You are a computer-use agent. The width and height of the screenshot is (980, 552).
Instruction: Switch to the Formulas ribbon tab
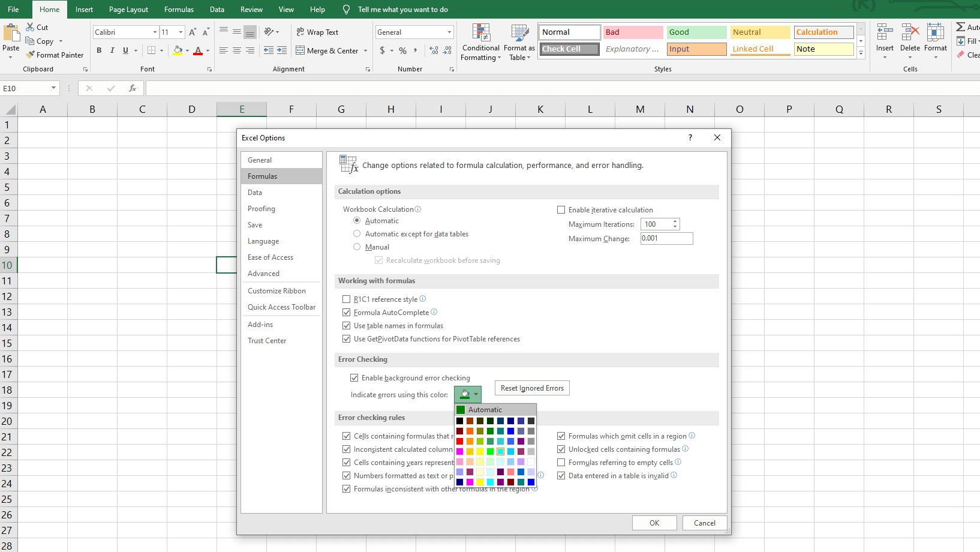tap(178, 9)
